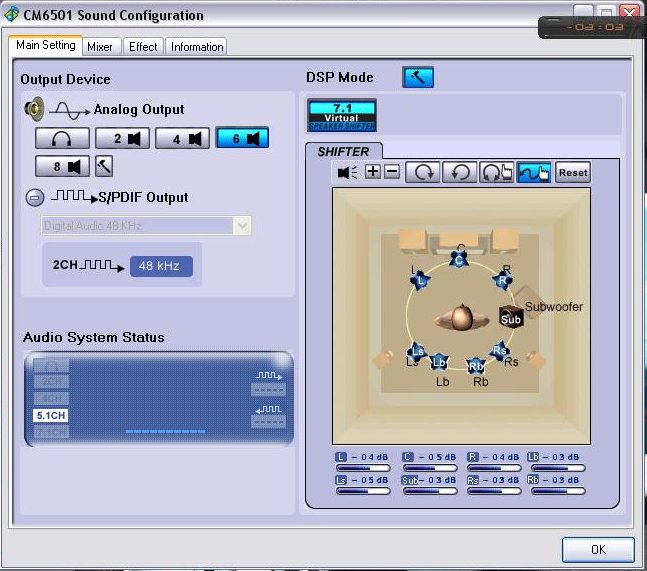
Task: Reset the speaker shifter positions
Action: (573, 172)
